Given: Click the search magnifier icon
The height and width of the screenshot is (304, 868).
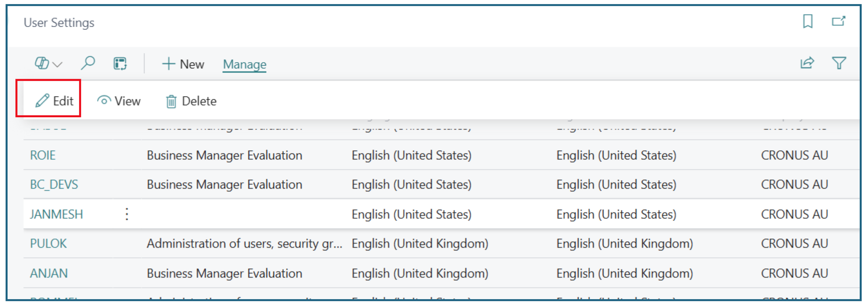Looking at the screenshot, I should (88, 64).
